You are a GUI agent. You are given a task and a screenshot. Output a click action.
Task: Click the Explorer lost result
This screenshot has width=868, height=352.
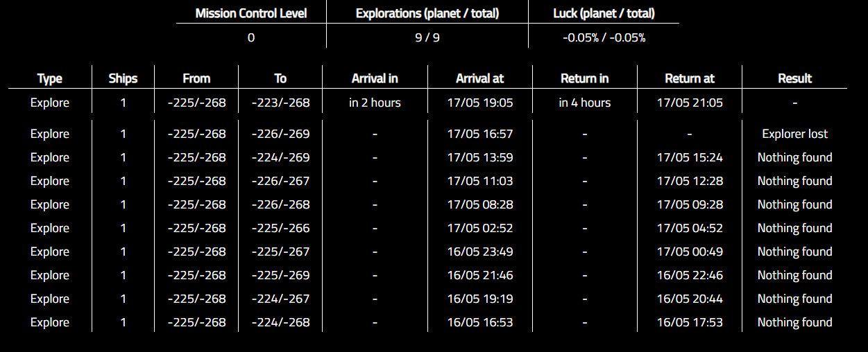[794, 134]
